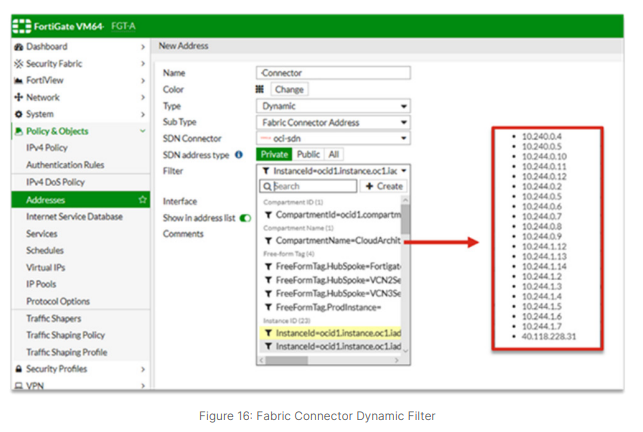The height and width of the screenshot is (432, 643).
Task: Click the VPN monitor icon
Action: click(x=18, y=386)
